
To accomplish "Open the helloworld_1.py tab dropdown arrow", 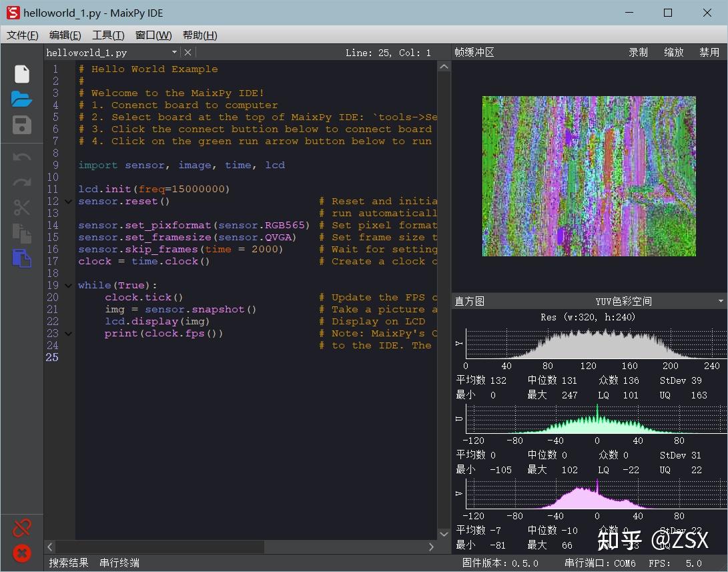I will coord(173,52).
